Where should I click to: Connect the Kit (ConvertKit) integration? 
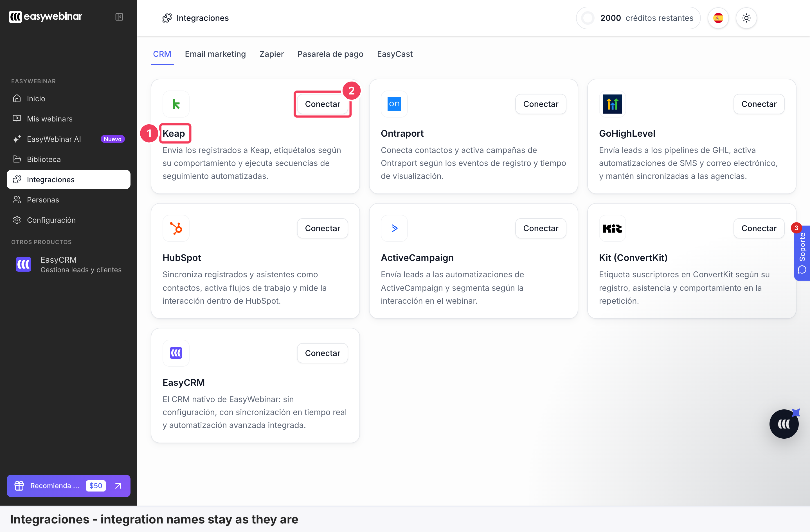(759, 228)
